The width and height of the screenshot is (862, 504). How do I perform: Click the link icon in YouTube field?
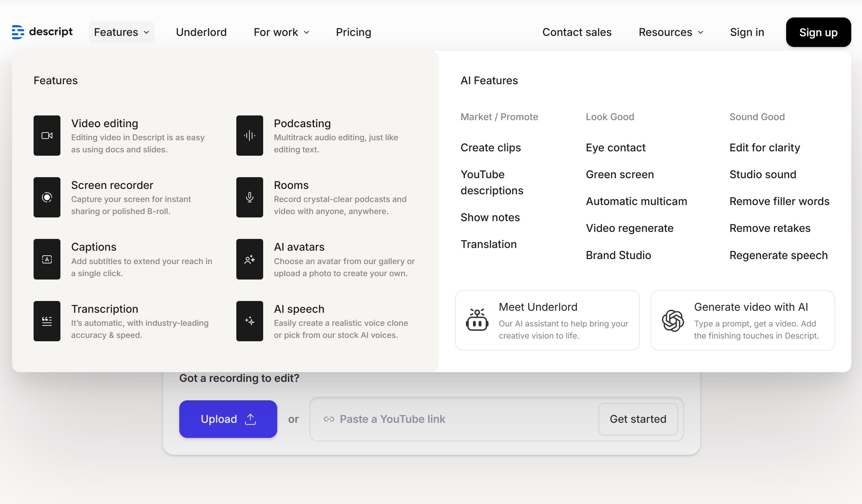329,419
